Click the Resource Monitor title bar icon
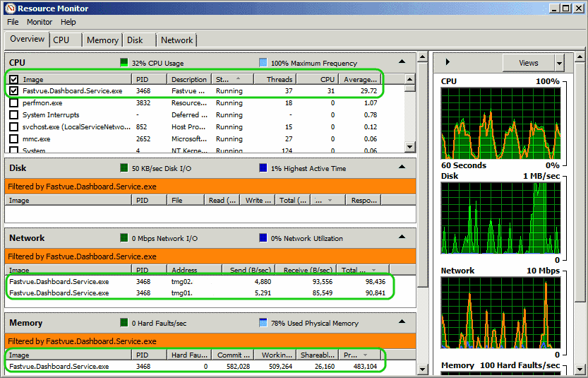 (10, 8)
